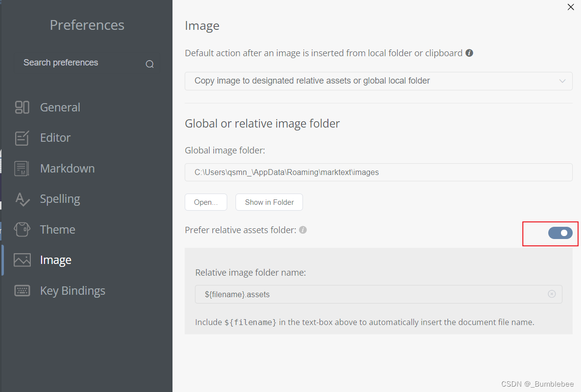Viewport: 581px width, 392px height.
Task: Click info icon beside default action label
Action: pyautogui.click(x=469, y=53)
